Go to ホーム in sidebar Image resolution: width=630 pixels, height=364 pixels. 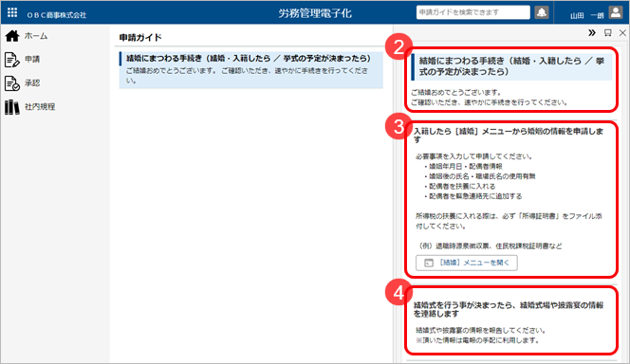36,36
